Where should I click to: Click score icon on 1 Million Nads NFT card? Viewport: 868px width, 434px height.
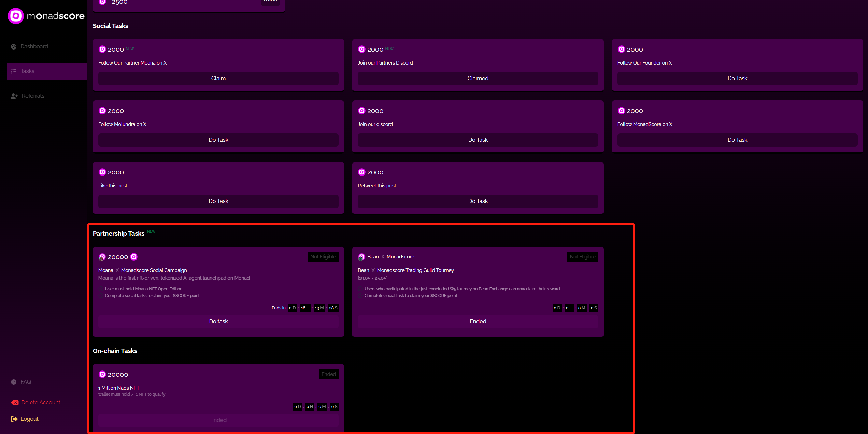[102, 374]
